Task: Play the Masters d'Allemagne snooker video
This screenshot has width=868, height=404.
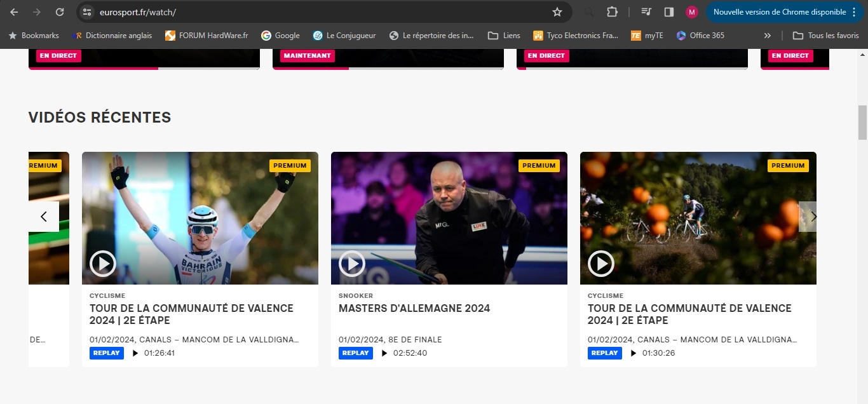Action: 352,263
